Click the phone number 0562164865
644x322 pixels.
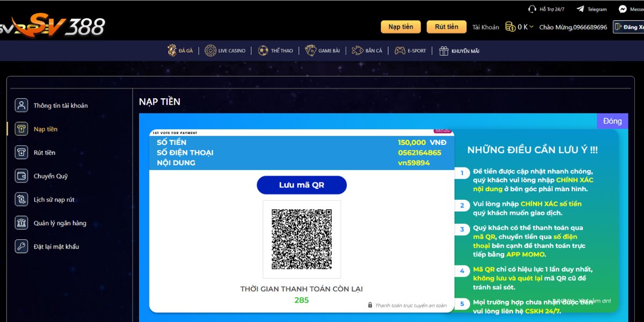pos(420,152)
